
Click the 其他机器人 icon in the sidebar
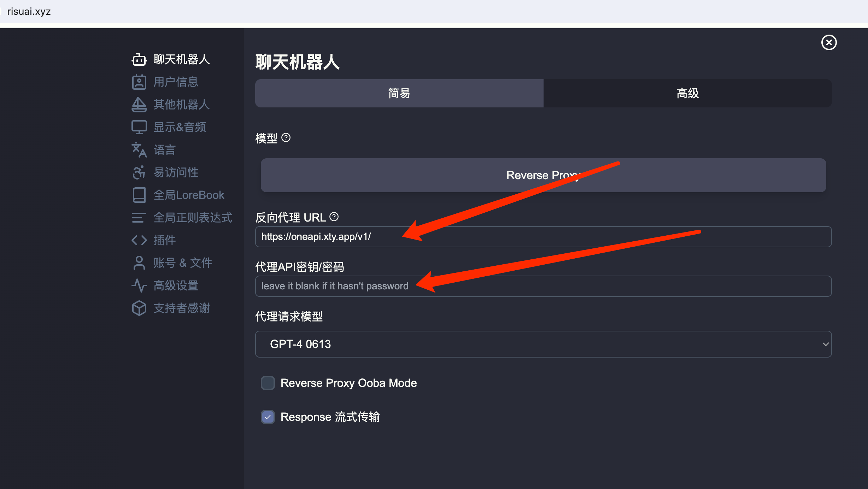click(x=139, y=105)
